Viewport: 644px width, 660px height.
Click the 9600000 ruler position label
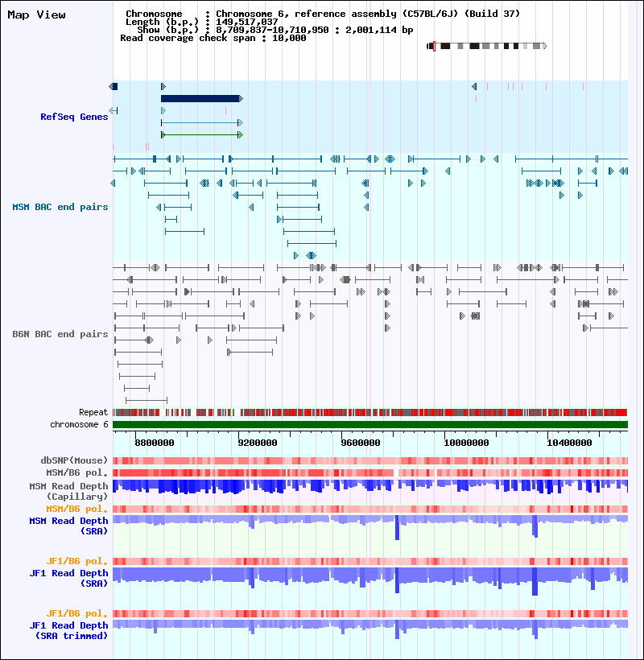[361, 443]
